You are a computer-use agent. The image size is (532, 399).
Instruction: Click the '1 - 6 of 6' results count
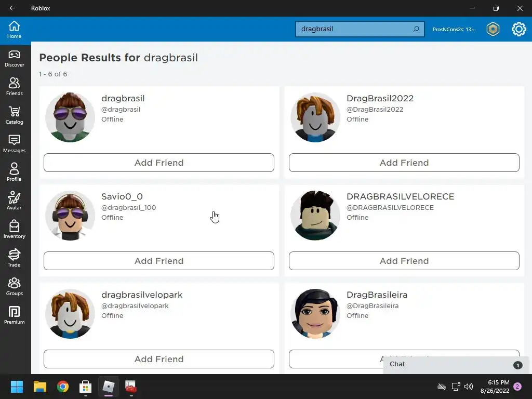53,74
